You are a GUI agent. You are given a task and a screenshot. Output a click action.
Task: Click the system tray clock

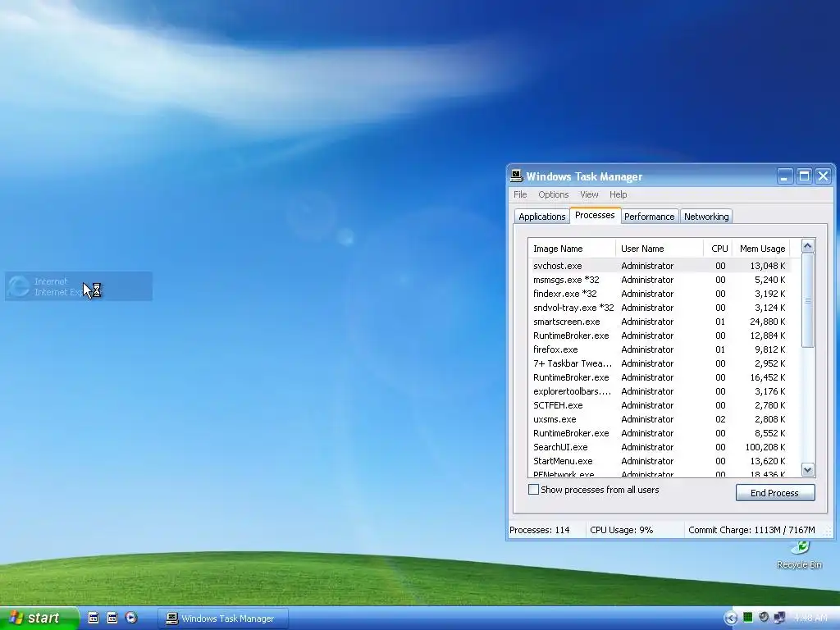(810, 618)
